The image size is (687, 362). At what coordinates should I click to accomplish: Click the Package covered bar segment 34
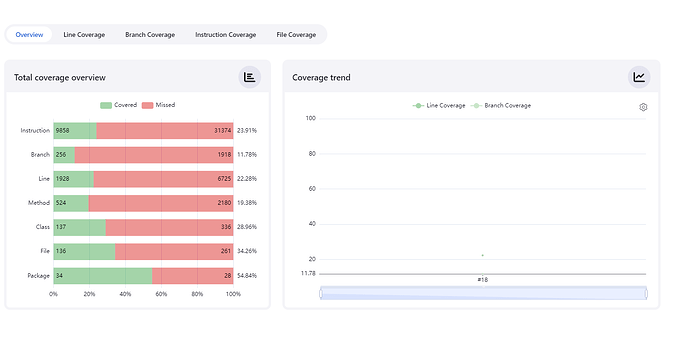click(103, 276)
